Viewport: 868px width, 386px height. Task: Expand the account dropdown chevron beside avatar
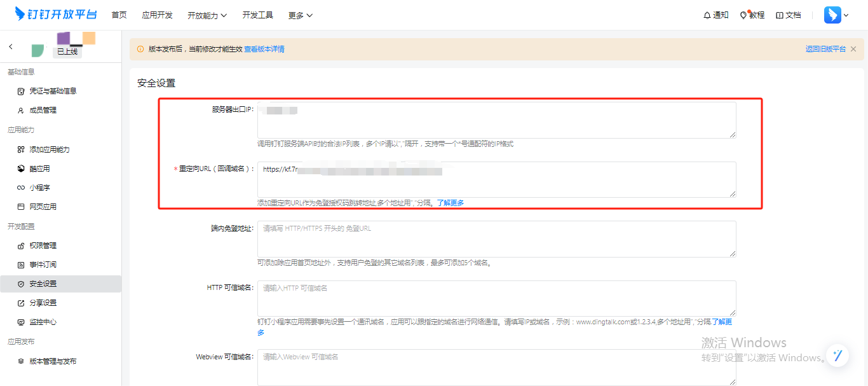846,15
